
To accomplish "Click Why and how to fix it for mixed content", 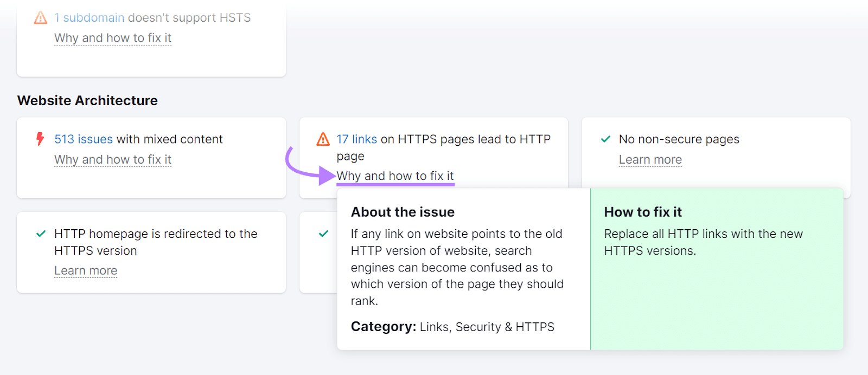I will (x=112, y=159).
